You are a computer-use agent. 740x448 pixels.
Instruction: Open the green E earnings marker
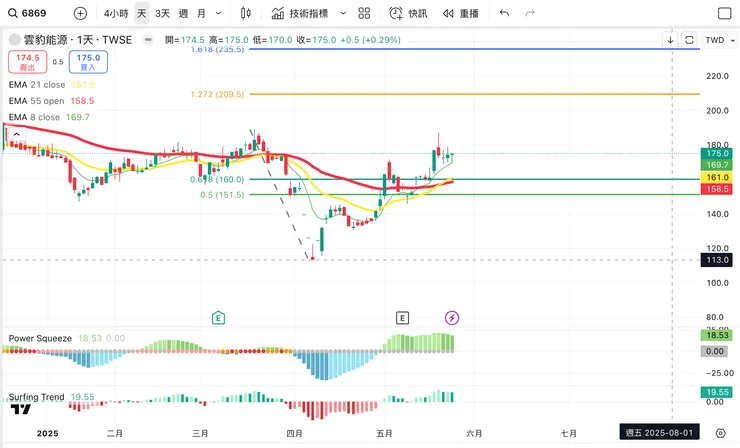click(218, 318)
